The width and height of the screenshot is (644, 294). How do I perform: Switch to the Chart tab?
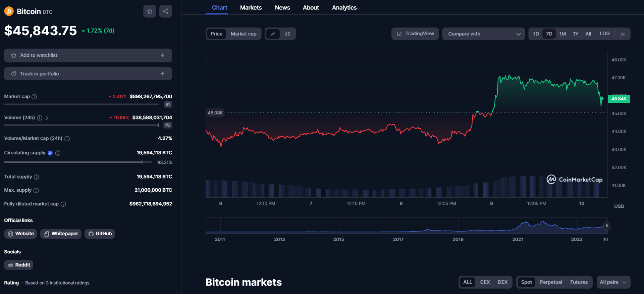click(220, 8)
